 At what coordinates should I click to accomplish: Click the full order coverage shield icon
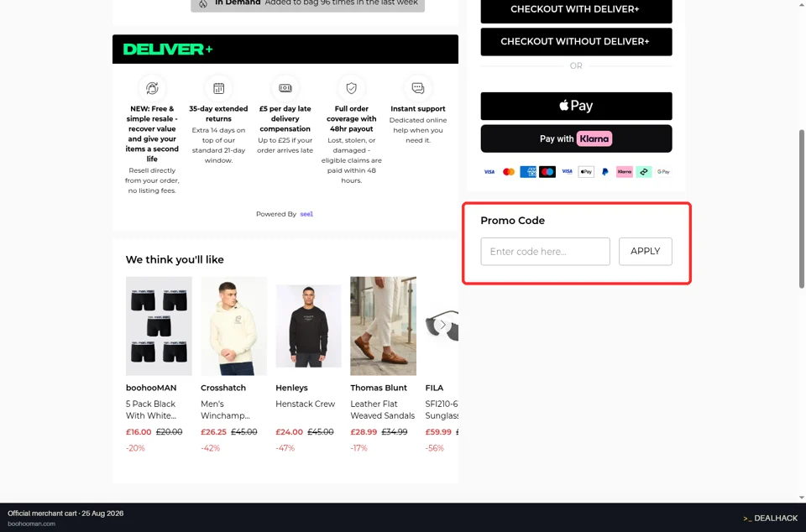point(352,88)
